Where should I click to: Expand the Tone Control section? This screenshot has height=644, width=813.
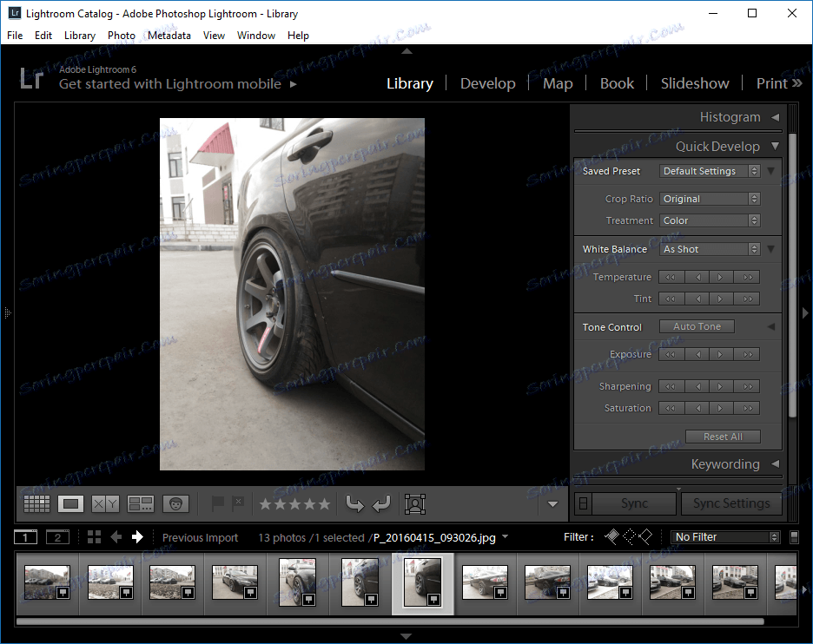tap(771, 326)
